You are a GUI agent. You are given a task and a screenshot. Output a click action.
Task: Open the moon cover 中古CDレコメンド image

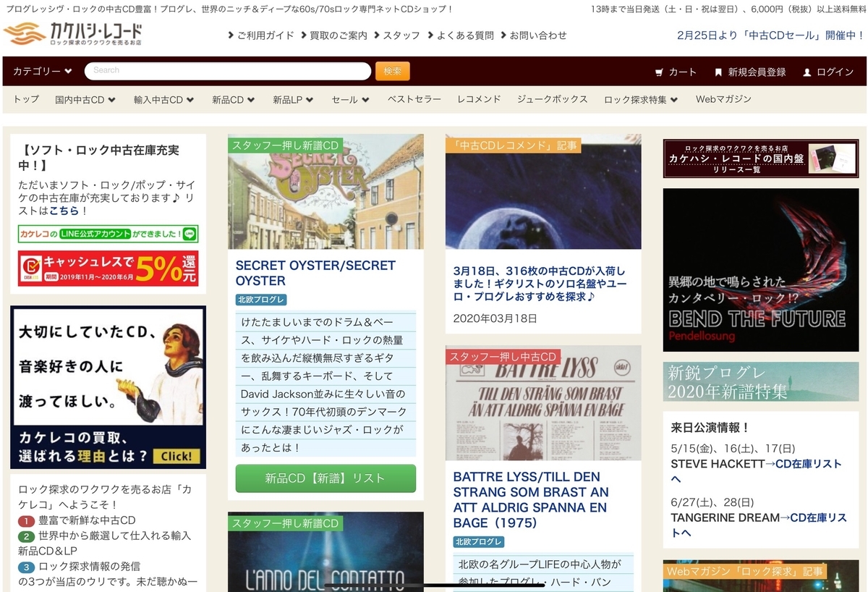(543, 192)
